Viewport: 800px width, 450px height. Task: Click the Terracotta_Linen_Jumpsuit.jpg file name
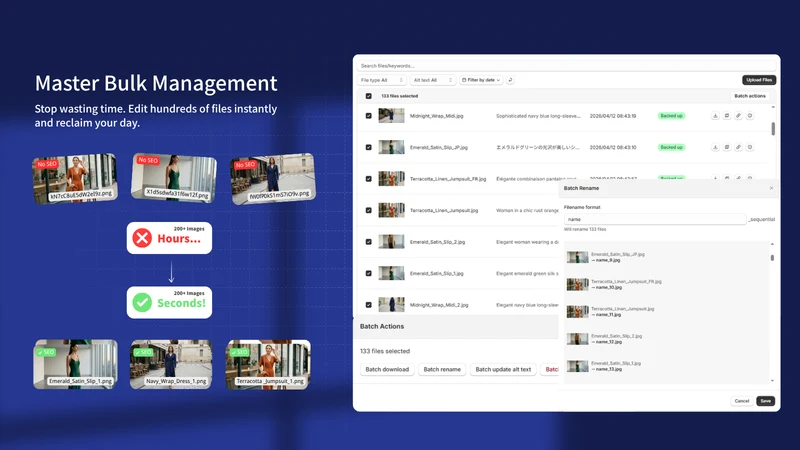coord(444,211)
